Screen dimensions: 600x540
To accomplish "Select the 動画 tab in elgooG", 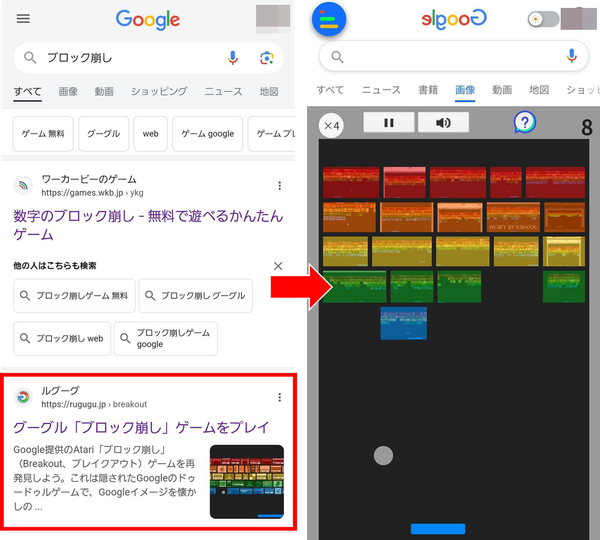I will click(x=502, y=90).
